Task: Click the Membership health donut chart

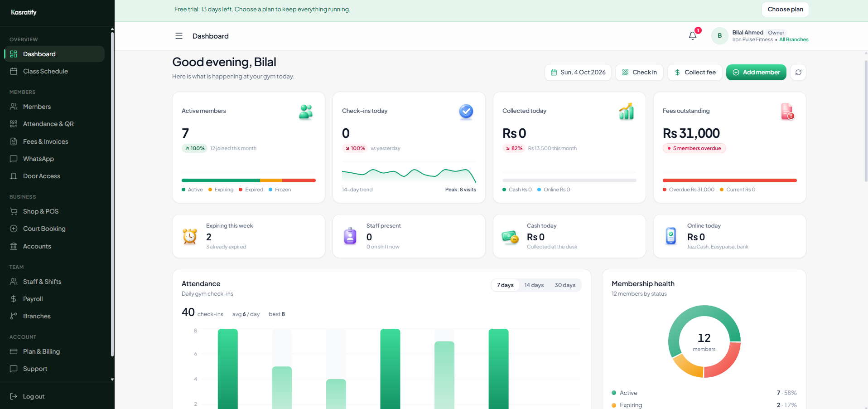Action: [704, 341]
